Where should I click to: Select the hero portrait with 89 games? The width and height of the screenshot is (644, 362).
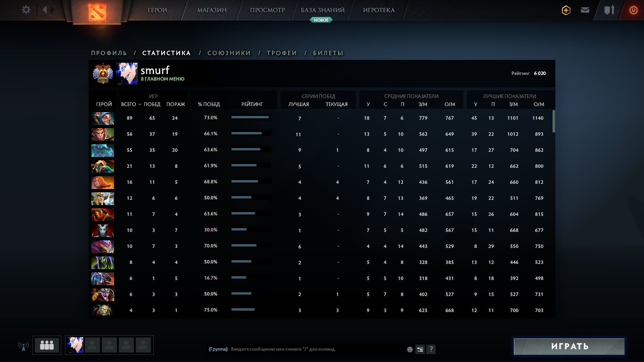103,118
